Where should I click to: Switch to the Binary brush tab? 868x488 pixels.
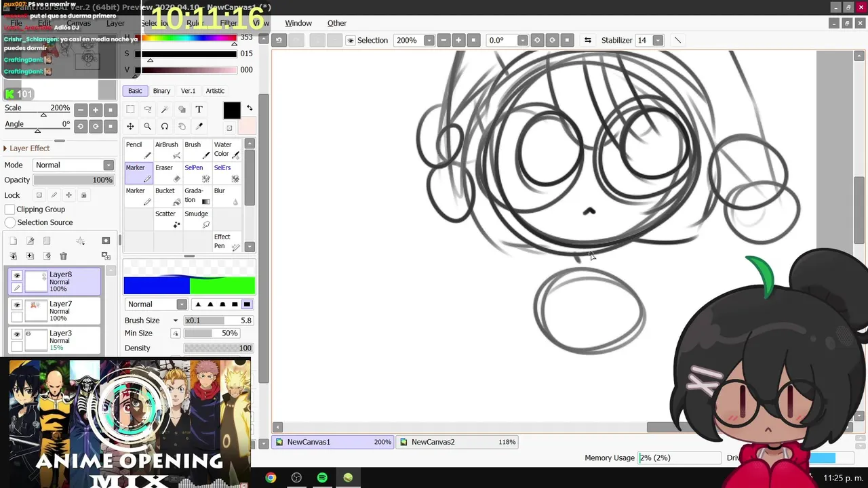[x=161, y=91]
